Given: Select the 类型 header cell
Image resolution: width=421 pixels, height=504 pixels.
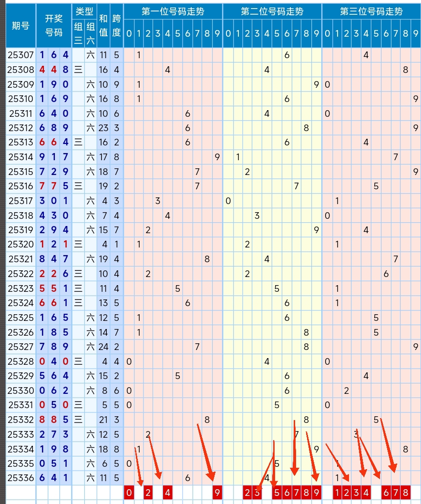Looking at the screenshot, I should coord(84,11).
